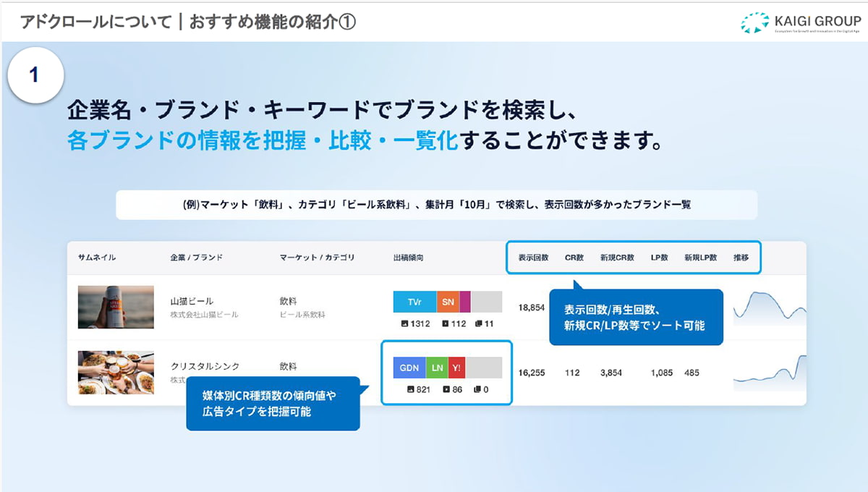
Task: Sort by 新規LP数 column header
Action: 701,258
